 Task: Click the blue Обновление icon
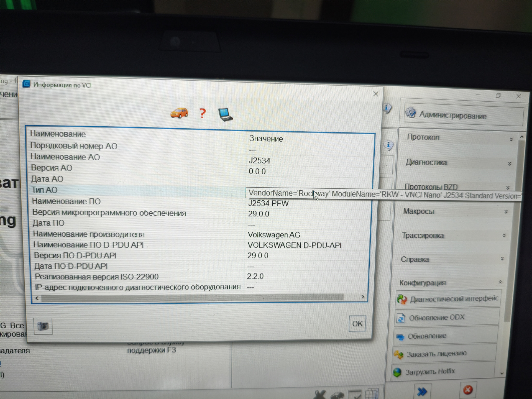[x=400, y=337]
